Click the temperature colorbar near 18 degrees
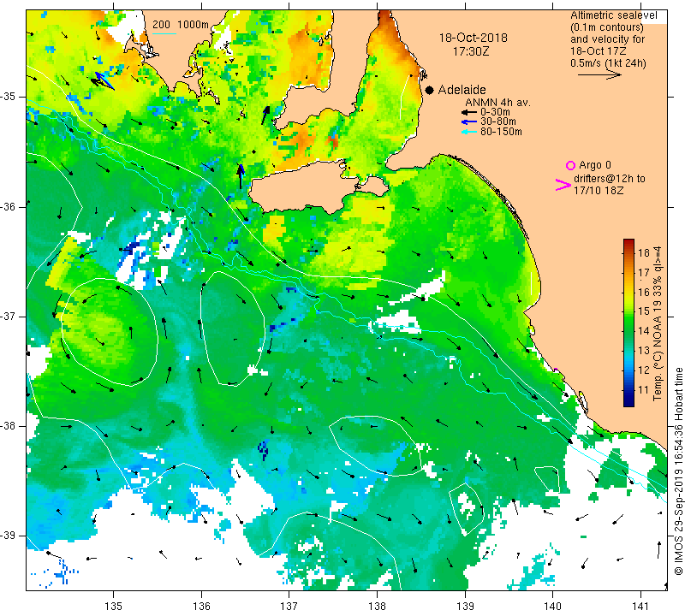The image size is (685, 616). 628,252
